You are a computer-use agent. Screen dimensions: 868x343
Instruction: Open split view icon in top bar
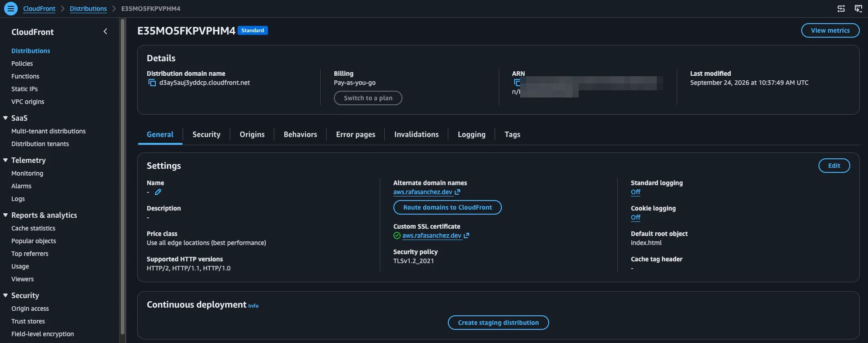point(841,9)
